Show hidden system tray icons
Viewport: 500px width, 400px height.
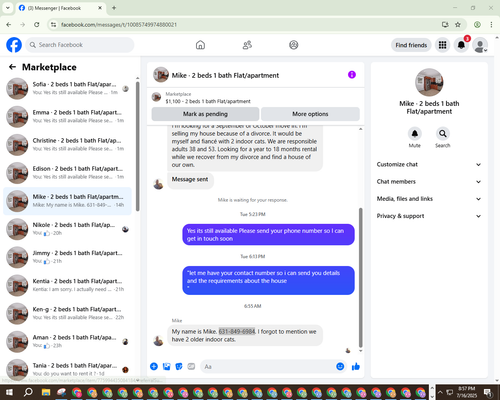440,392
